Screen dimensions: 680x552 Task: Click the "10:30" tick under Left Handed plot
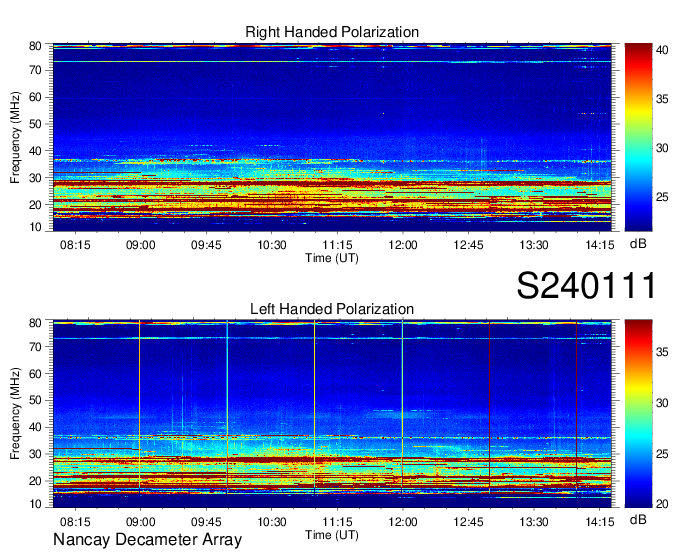272,522
